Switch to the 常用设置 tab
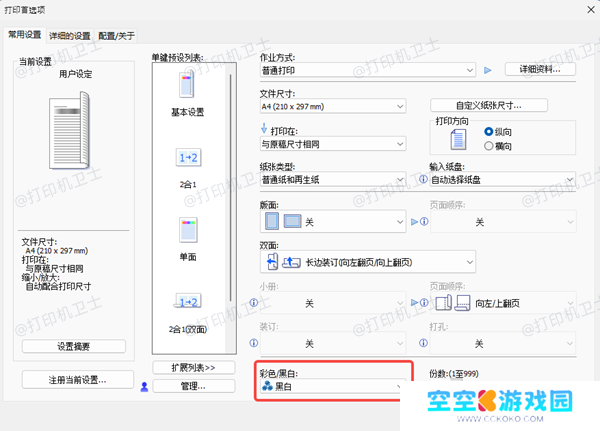Viewport: 600px width, 431px height. [25, 35]
